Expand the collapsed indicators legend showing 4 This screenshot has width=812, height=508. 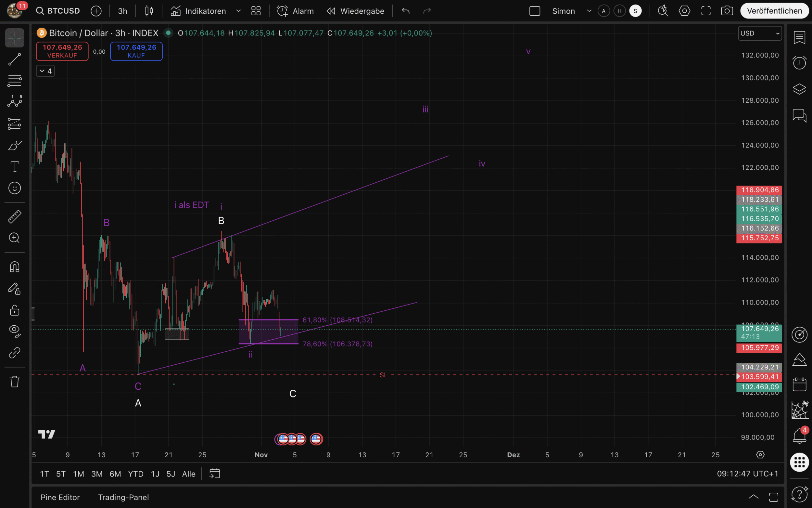pos(45,71)
